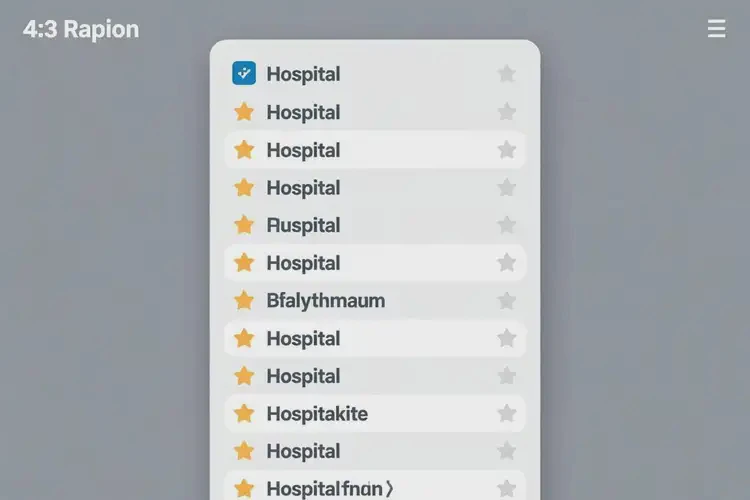Image resolution: width=750 pixels, height=500 pixels.
Task: Click gold star of Hospital below blue-icon entry
Action: [243, 112]
